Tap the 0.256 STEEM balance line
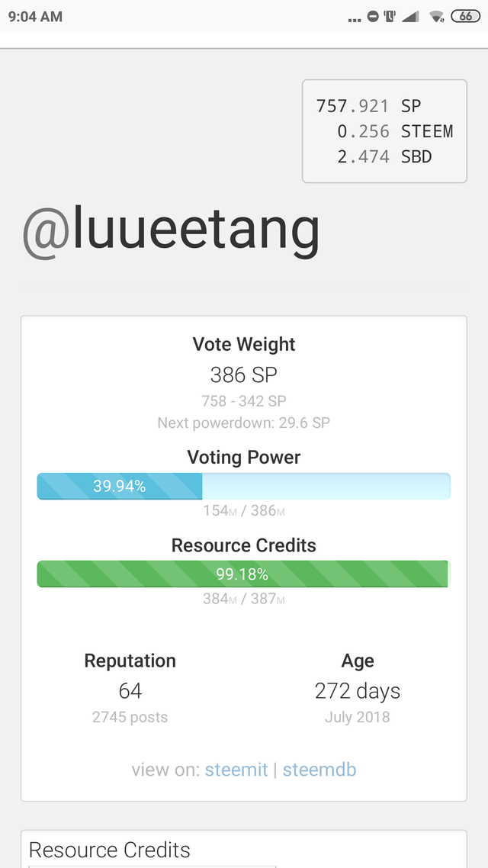Screen dimensions: 488x868 (395, 131)
